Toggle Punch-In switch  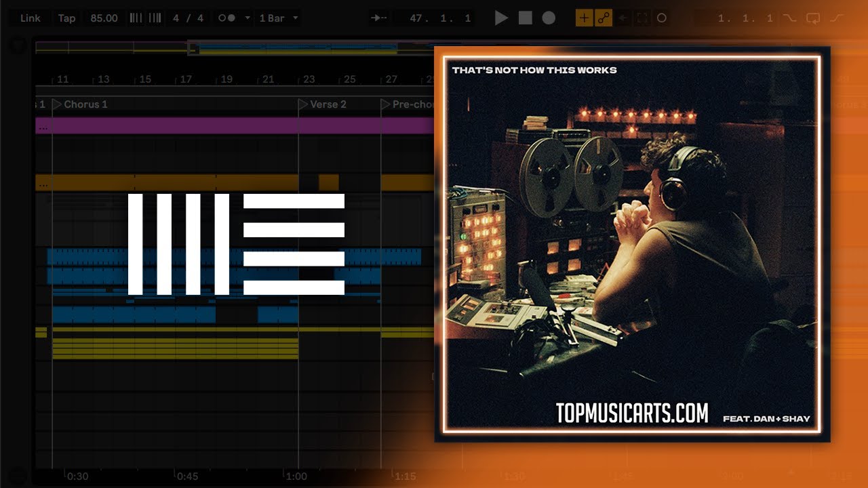789,18
